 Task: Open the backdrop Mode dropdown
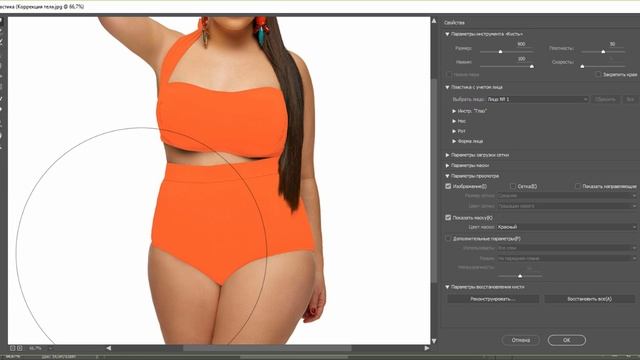coord(567,258)
